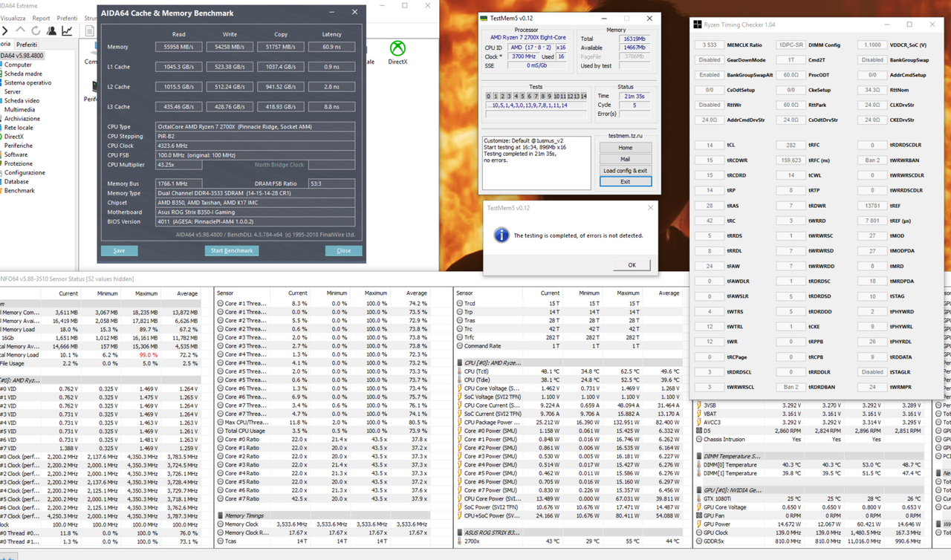Select Server in the AIDA64 tree
Screen dimensions: 951x560
click(x=13, y=91)
